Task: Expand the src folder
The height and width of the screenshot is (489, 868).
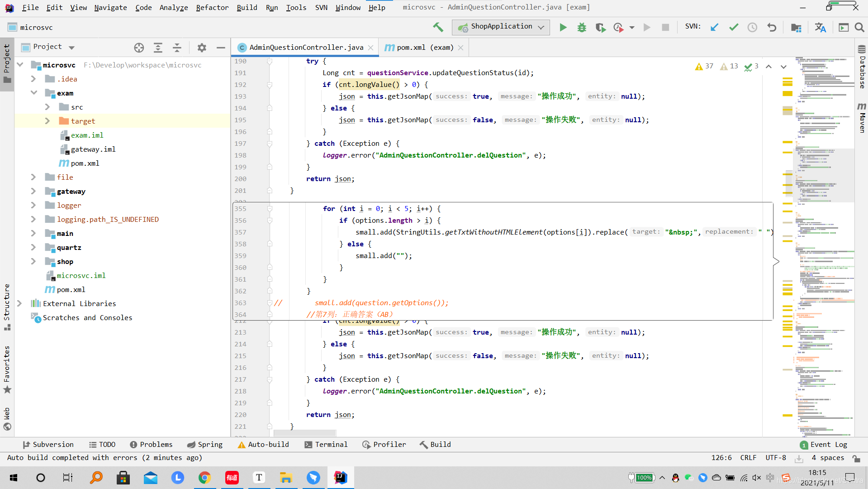Action: (47, 107)
